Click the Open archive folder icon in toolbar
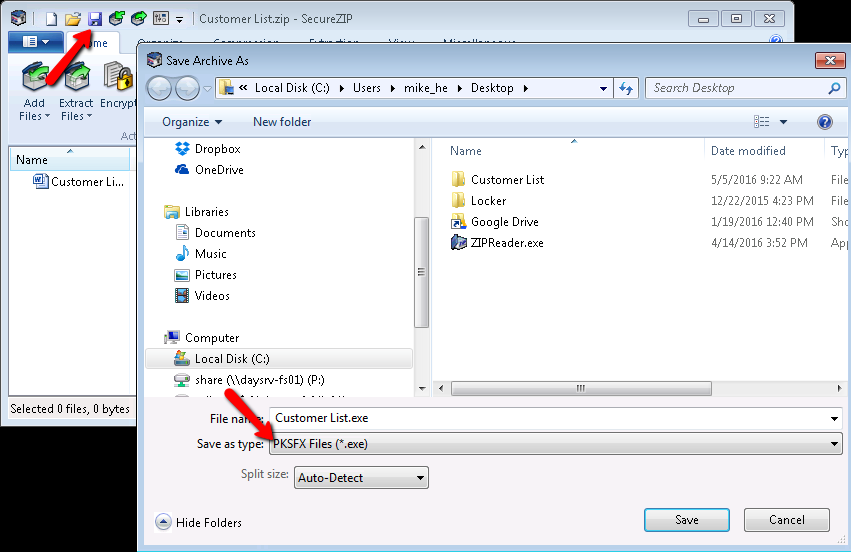Screen dimensions: 851x552 click(x=73, y=18)
